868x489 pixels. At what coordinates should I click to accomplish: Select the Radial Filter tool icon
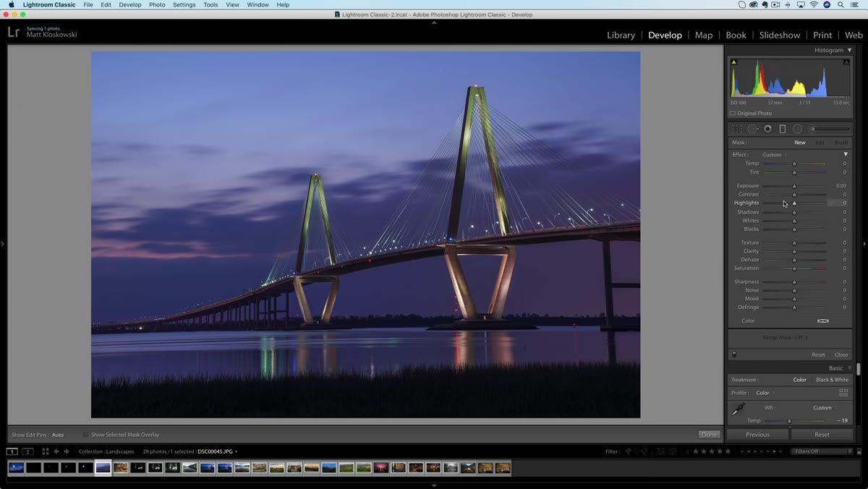tap(797, 129)
